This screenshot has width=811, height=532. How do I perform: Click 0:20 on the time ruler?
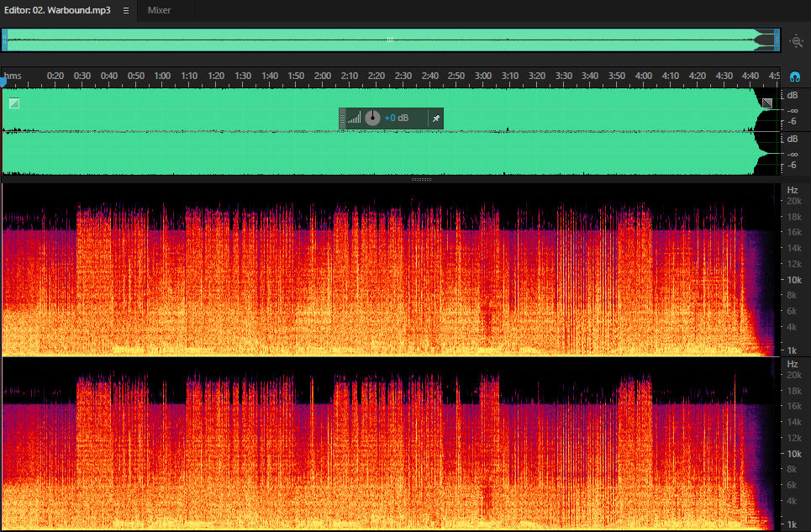click(x=55, y=76)
